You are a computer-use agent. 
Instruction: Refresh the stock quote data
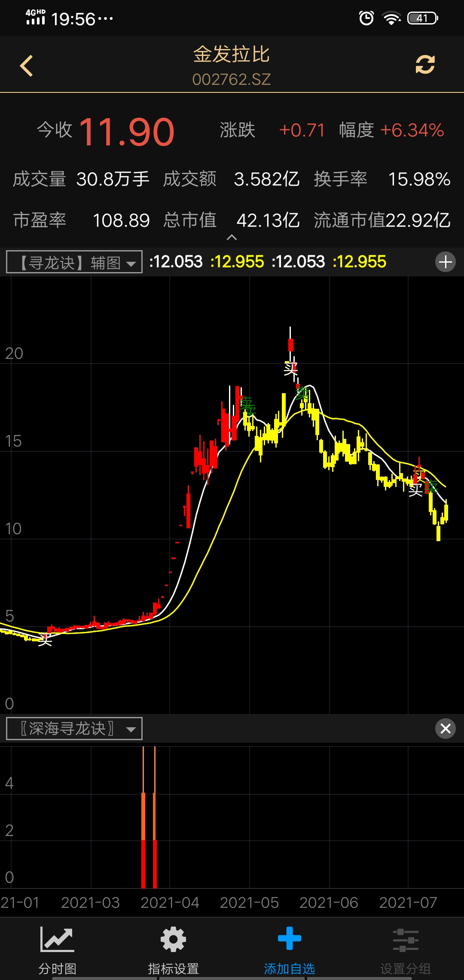coord(425,65)
